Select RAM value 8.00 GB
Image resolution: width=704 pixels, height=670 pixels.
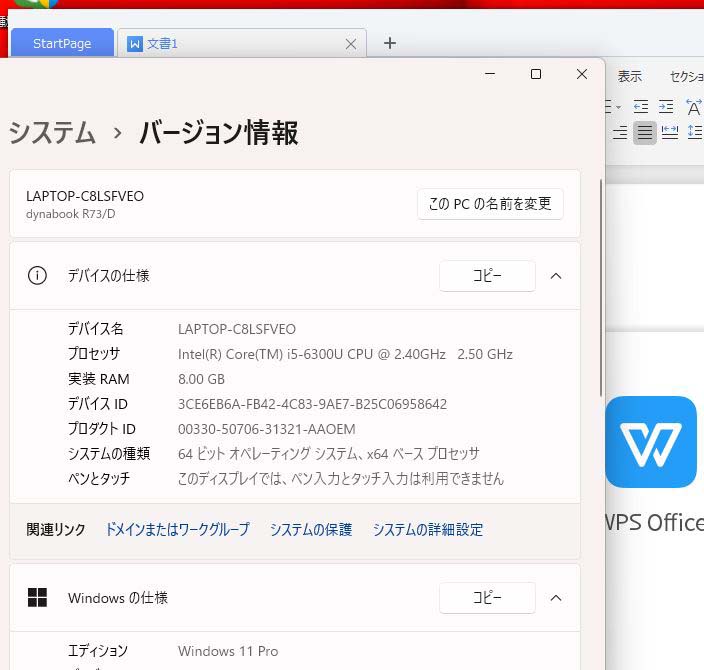tap(201, 379)
